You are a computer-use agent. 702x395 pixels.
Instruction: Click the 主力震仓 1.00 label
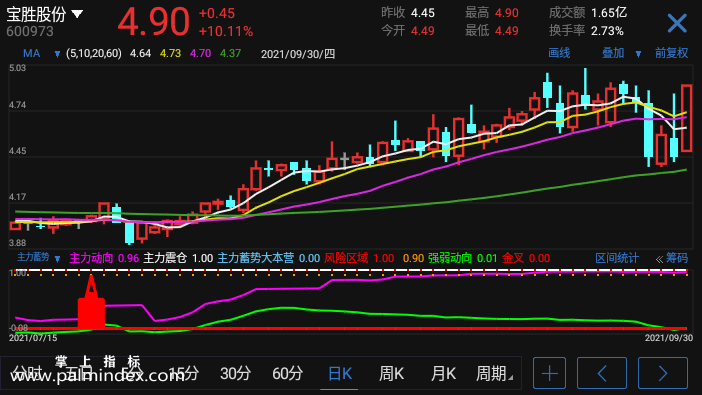click(178, 258)
